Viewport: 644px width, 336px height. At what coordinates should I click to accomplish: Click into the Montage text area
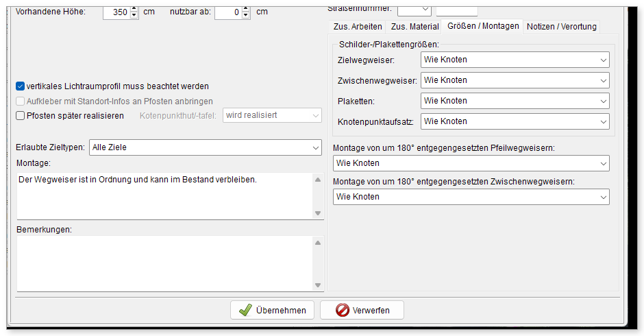coord(164,196)
